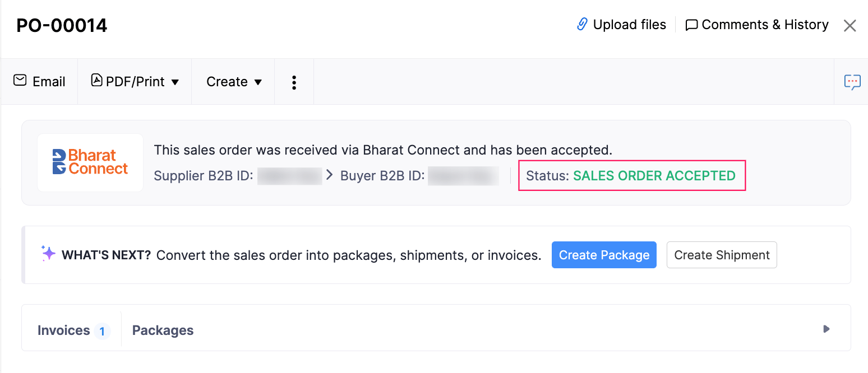Screen dimensions: 868x373
Task: Click the paperclip upload icon
Action: [582, 24]
